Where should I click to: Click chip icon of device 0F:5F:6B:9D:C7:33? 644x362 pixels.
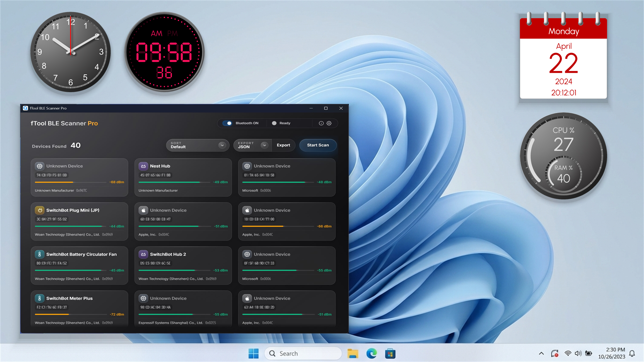point(247,254)
